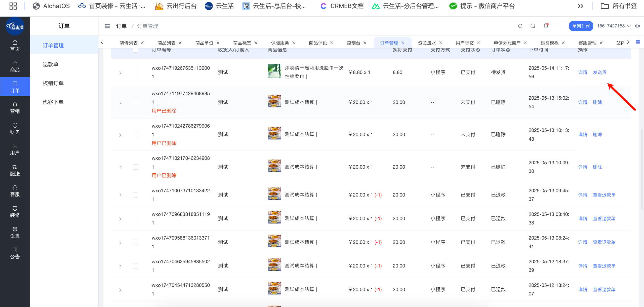Click the 云生活 logo in sidebar
The width and height of the screenshot is (644, 307).
[x=15, y=26]
